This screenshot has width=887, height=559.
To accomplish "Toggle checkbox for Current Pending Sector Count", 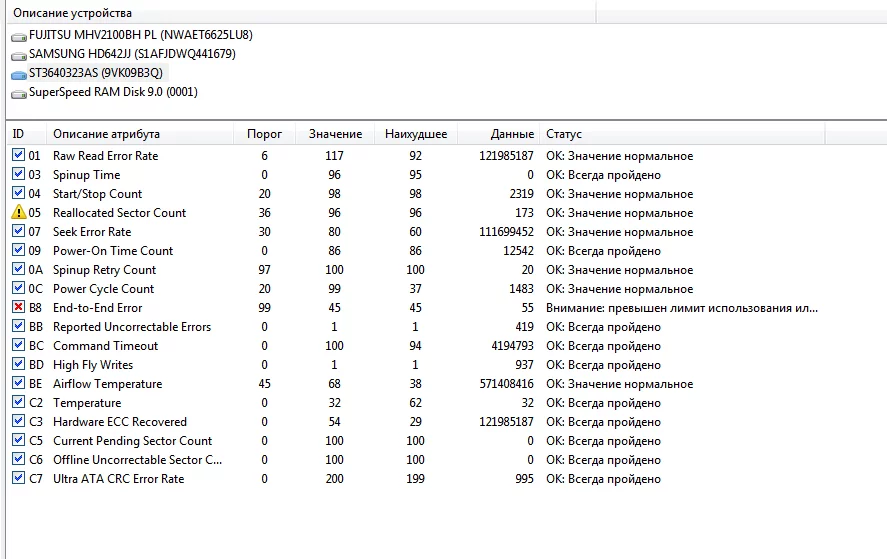I will [19, 440].
